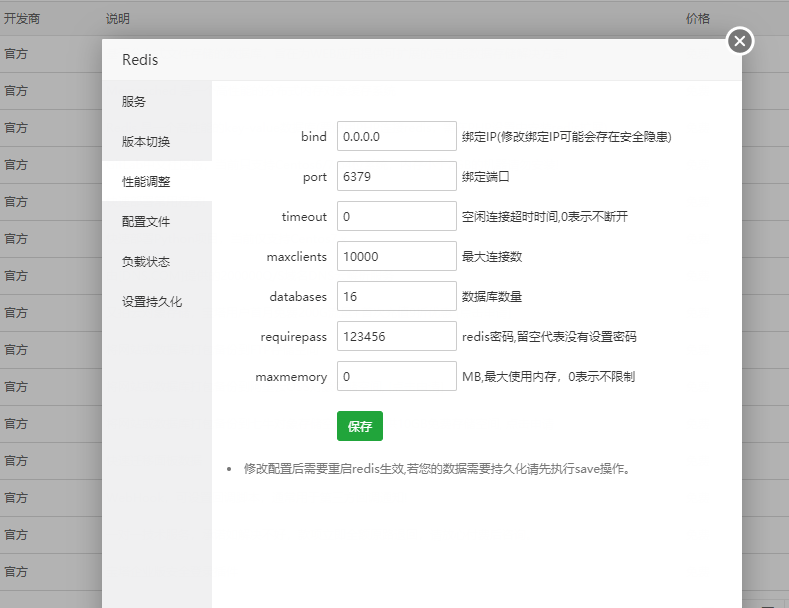
Task: Click the bind field label
Action: pyautogui.click(x=314, y=136)
